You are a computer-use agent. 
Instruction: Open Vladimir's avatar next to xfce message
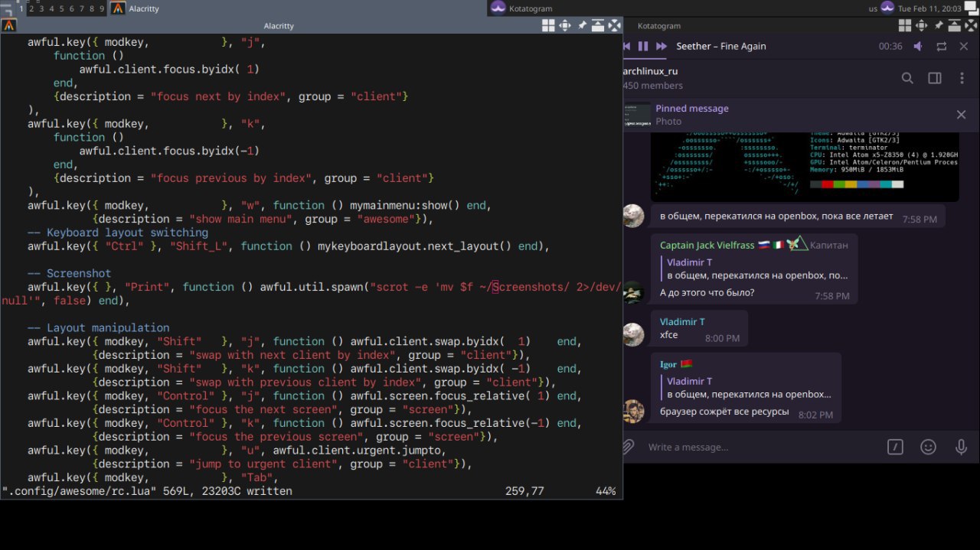tap(633, 334)
